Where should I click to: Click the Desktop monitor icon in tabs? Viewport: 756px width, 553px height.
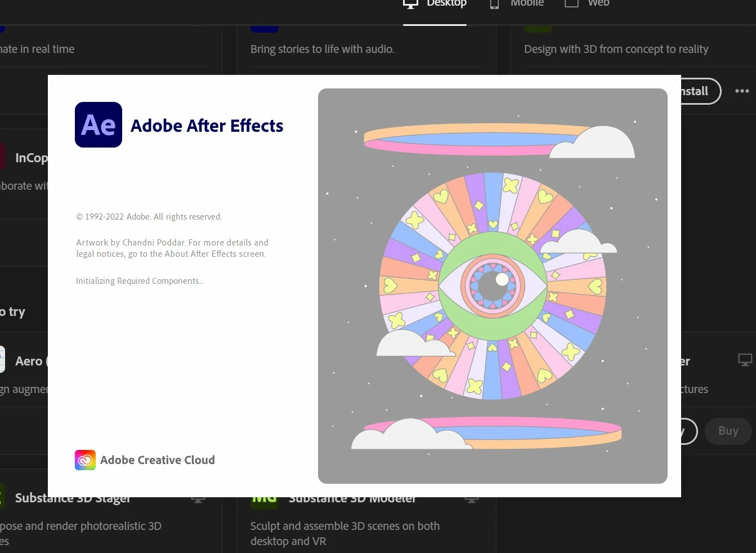pyautogui.click(x=411, y=4)
